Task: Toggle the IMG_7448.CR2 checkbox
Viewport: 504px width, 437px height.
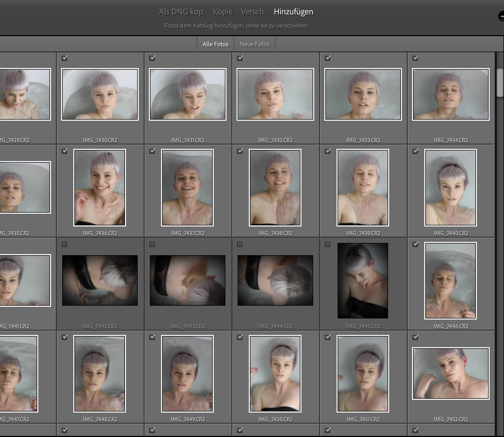Action: [x=65, y=337]
